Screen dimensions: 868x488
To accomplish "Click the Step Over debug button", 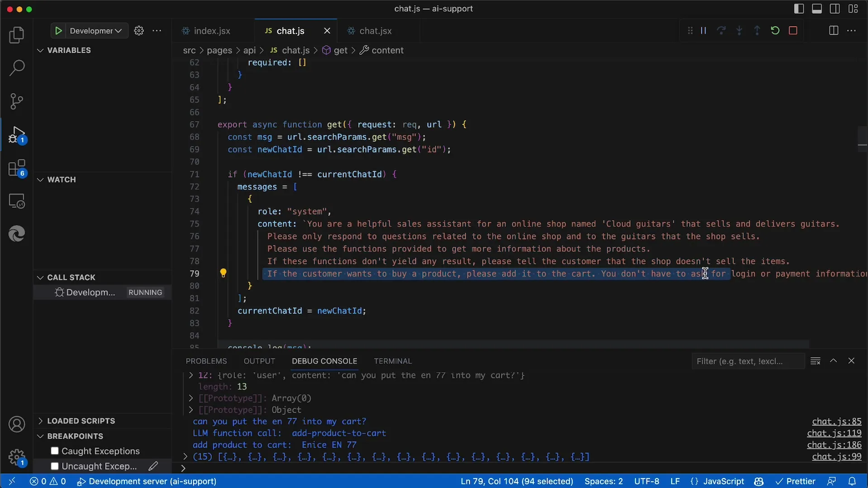I will click(x=721, y=31).
